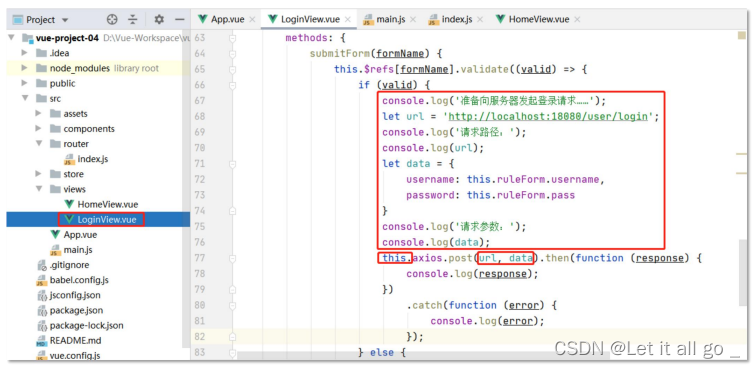Image resolution: width=755 pixels, height=368 pixels.
Task: Select babel.config.js in tree
Action: point(79,280)
